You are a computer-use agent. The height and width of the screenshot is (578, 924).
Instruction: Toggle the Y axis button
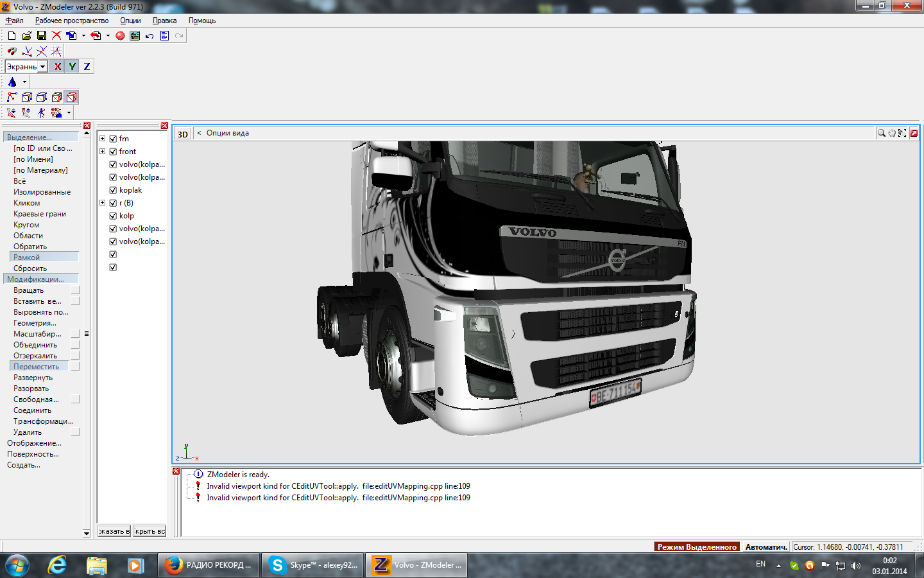click(73, 66)
